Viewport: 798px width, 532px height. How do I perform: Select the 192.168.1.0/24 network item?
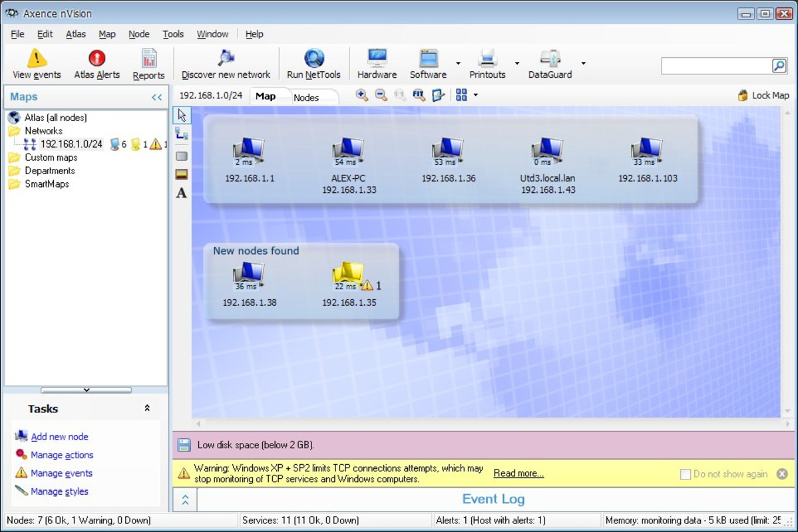click(71, 144)
